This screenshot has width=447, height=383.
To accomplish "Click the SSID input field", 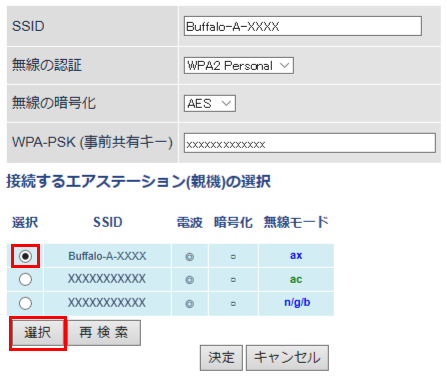I will point(303,26).
